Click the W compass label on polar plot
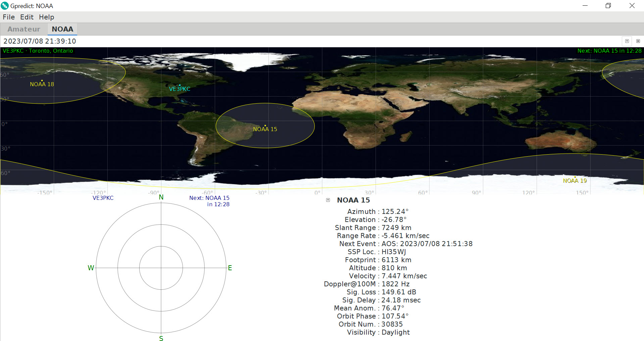This screenshot has width=644, height=341. pos(91,268)
